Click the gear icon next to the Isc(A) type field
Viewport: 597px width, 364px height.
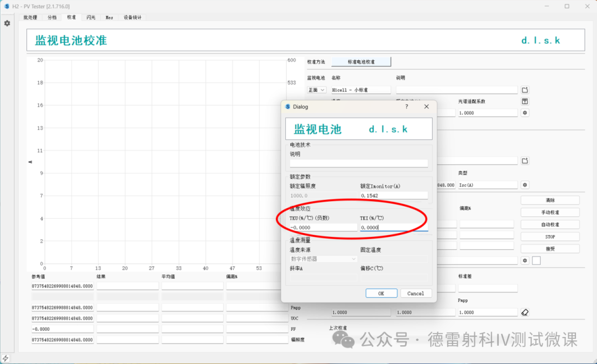click(525, 185)
